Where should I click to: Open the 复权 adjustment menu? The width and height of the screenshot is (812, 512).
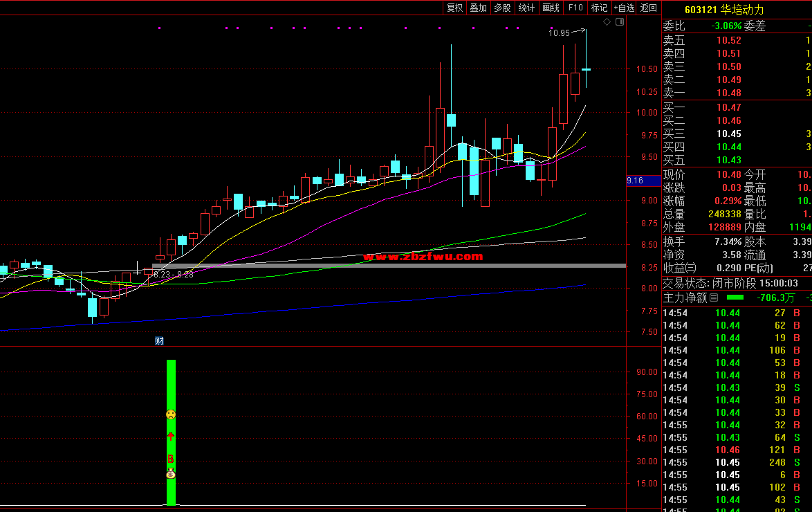[454, 8]
